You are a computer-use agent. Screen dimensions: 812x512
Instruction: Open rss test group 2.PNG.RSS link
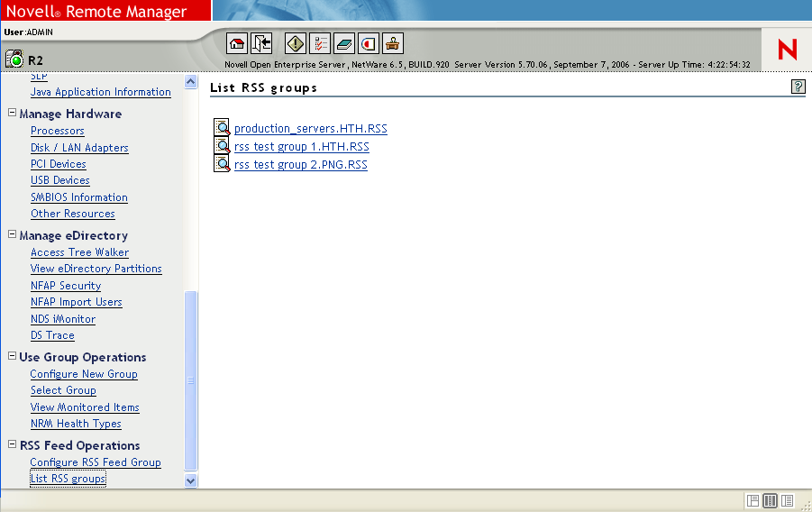point(301,165)
